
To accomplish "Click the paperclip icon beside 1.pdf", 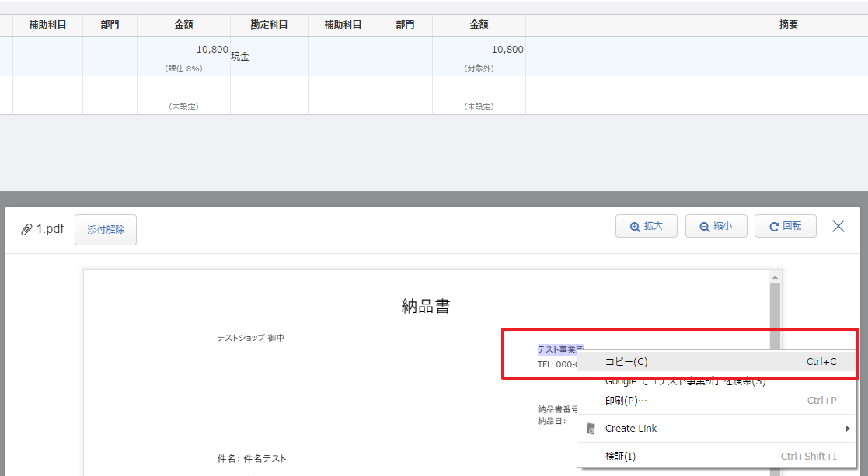I will [x=26, y=229].
